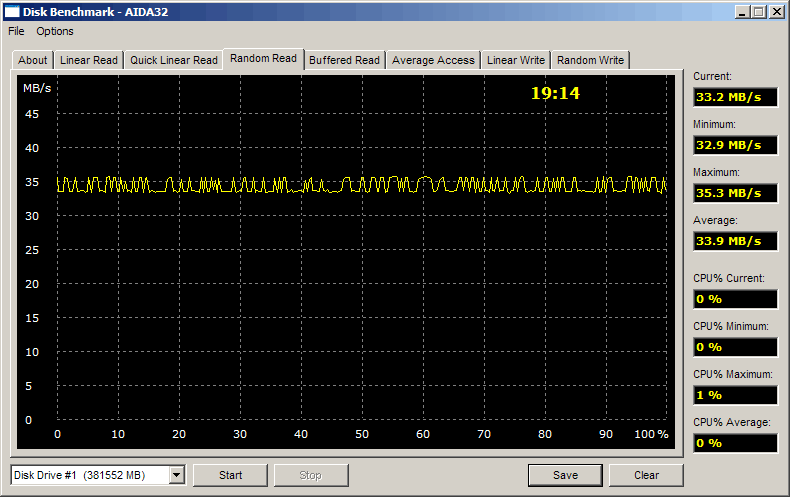Click the CPU% Minimum value field

click(x=735, y=347)
